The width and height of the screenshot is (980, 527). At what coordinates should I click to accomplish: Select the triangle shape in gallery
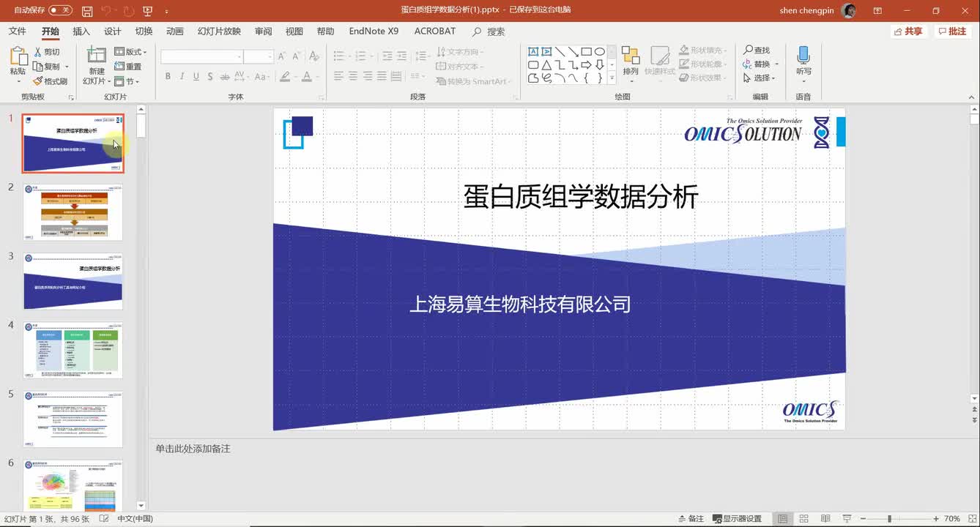pyautogui.click(x=546, y=65)
